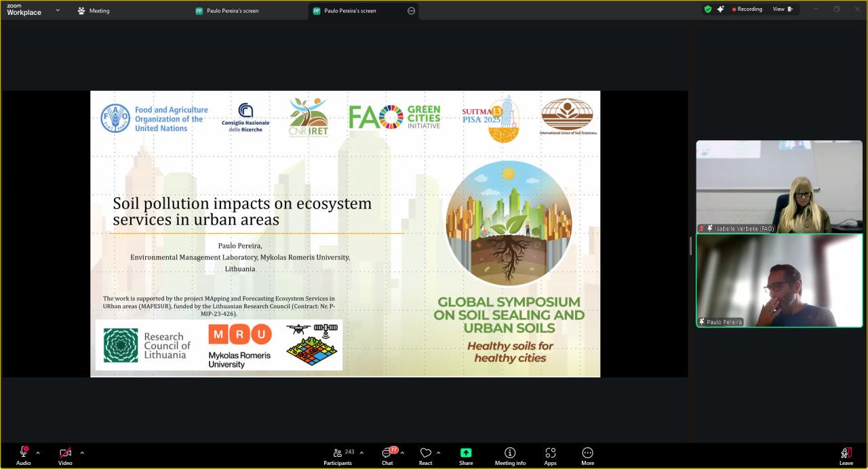Expand the Participants options arrow
Image resolution: width=868 pixels, height=469 pixels.
361,453
